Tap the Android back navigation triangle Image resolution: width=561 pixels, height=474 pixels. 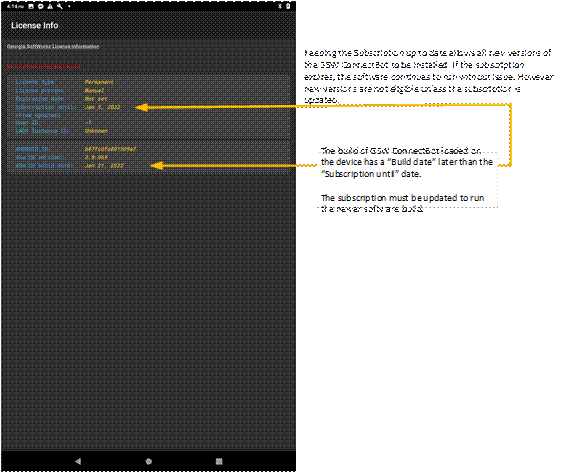click(x=78, y=461)
